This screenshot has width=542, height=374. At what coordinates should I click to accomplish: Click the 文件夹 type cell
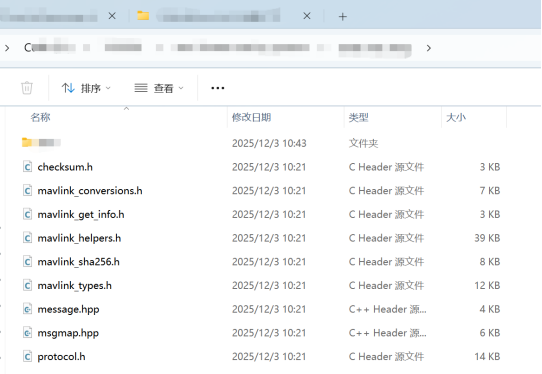click(363, 143)
